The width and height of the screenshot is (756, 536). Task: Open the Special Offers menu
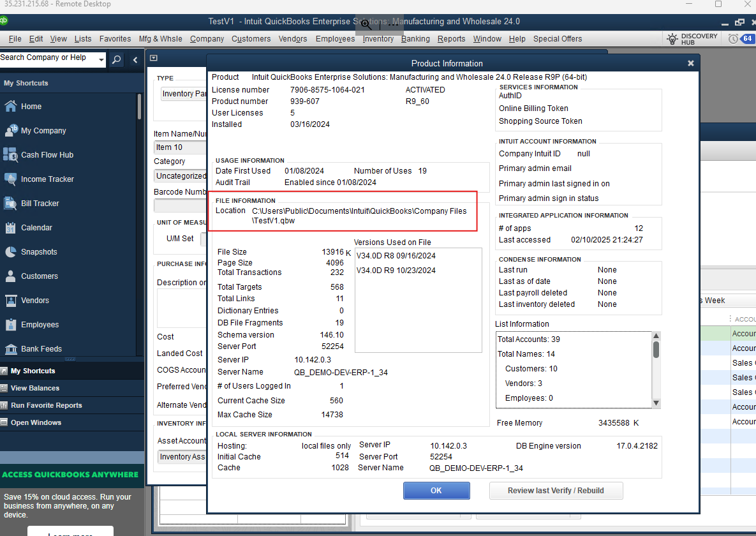click(558, 38)
